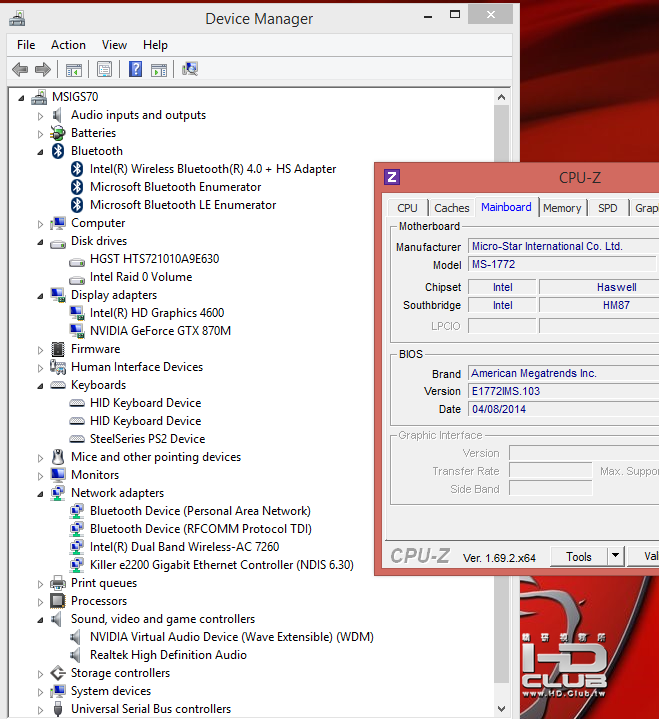Click the Bluetooth category icon
This screenshot has width=659, height=719.
click(x=58, y=151)
